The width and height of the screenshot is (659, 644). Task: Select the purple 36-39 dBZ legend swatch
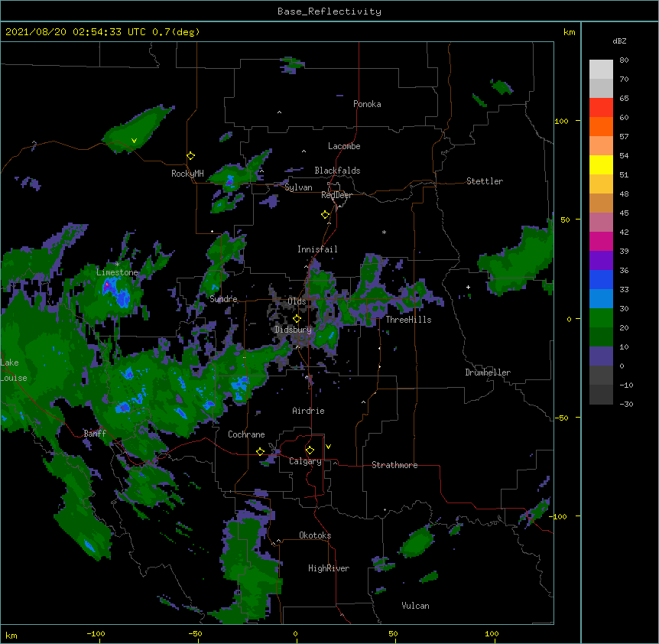(x=601, y=260)
